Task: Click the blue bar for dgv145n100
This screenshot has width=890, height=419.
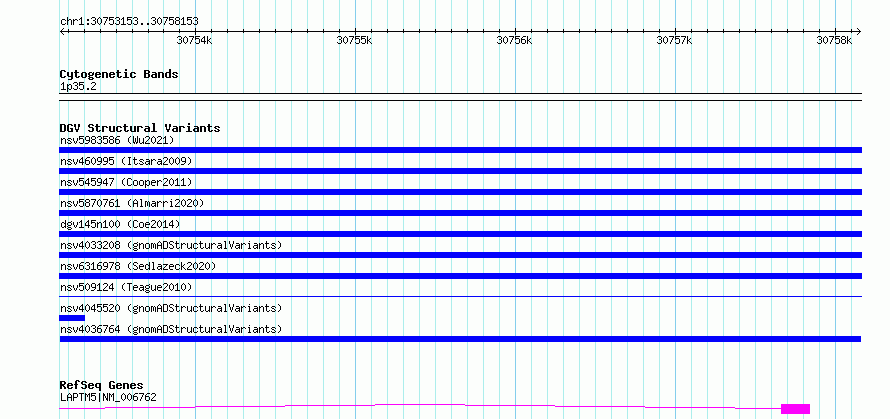Action: [460, 234]
